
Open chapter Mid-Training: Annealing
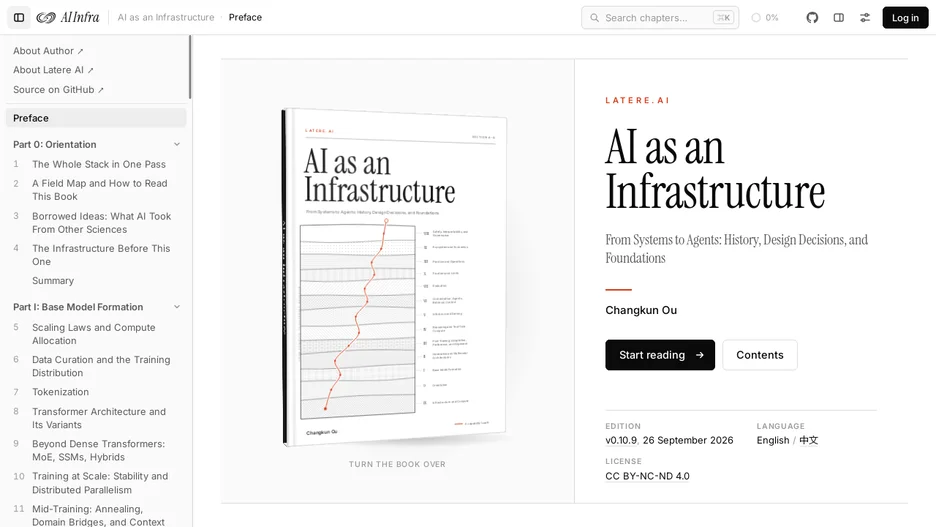pyautogui.click(x=98, y=515)
